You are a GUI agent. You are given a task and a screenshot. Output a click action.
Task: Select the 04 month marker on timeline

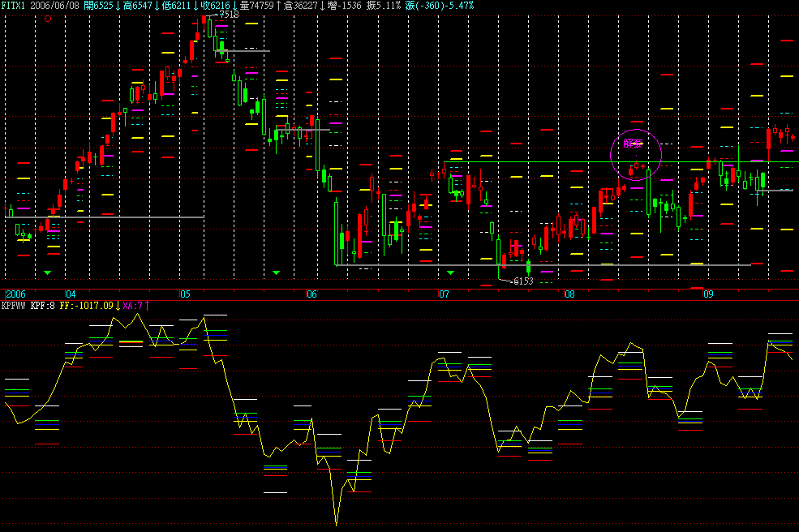click(x=71, y=294)
